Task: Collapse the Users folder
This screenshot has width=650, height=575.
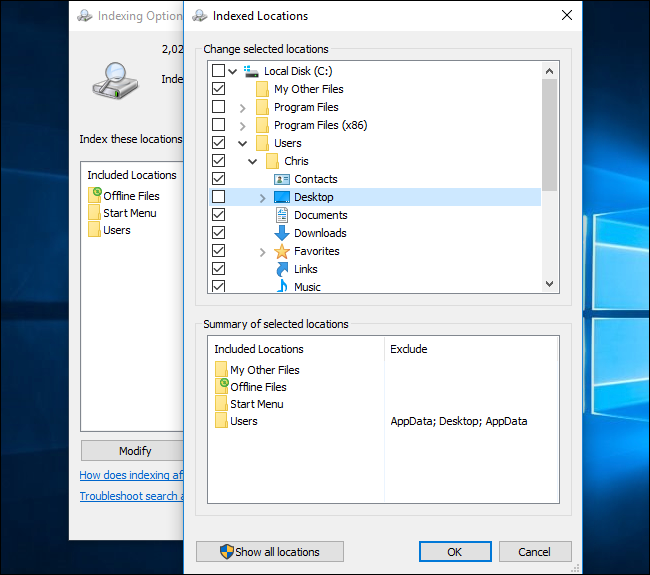Action: pyautogui.click(x=243, y=144)
